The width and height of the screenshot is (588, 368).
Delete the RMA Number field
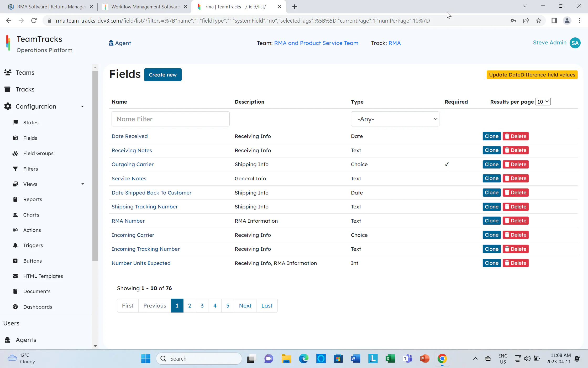tap(515, 221)
